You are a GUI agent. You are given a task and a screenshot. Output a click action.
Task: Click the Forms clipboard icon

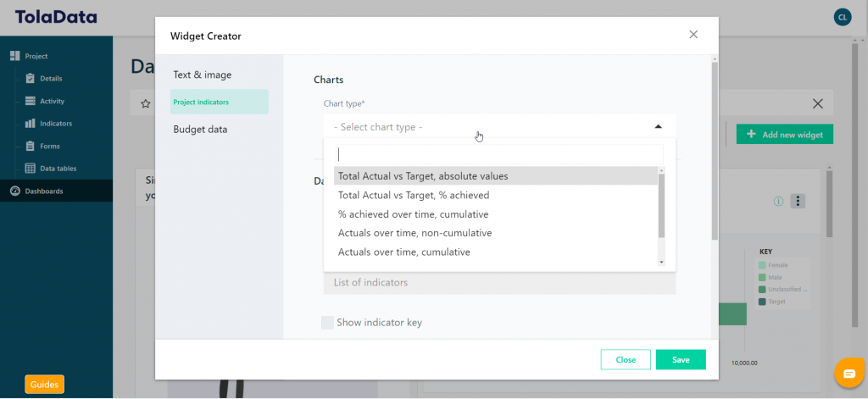[x=31, y=146]
